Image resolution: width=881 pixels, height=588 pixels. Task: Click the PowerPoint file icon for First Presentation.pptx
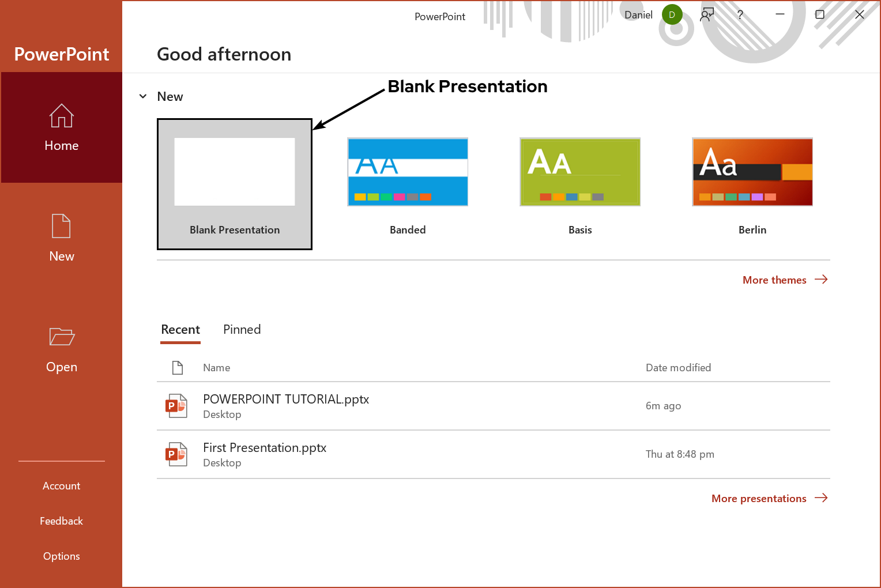(176, 454)
